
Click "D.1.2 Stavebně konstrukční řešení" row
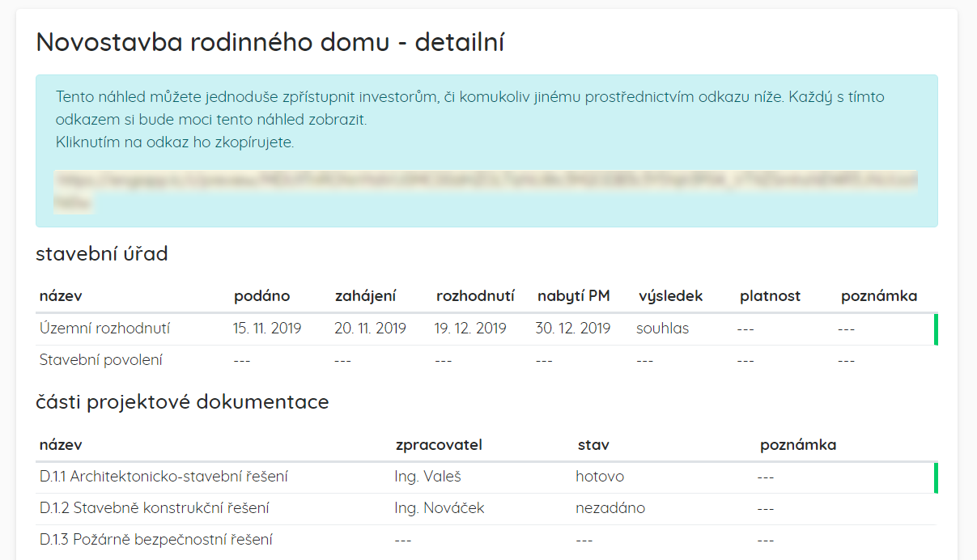(x=486, y=509)
